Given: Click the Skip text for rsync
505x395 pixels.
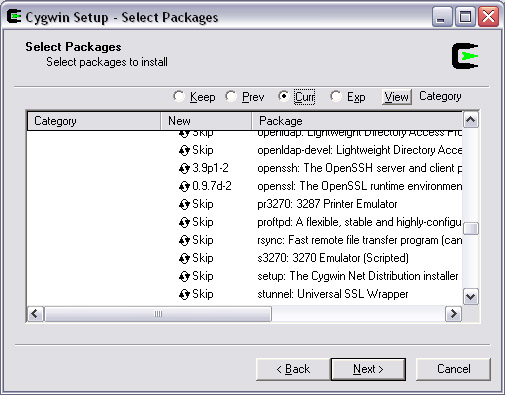Looking at the screenshot, I should pyautogui.click(x=203, y=240).
